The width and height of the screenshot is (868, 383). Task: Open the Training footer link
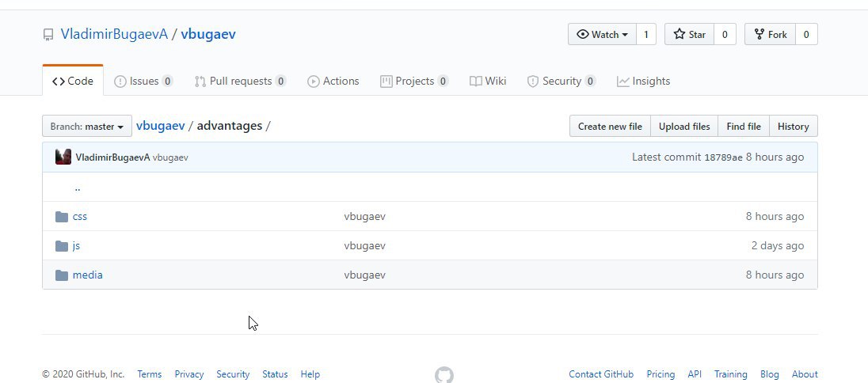click(731, 374)
